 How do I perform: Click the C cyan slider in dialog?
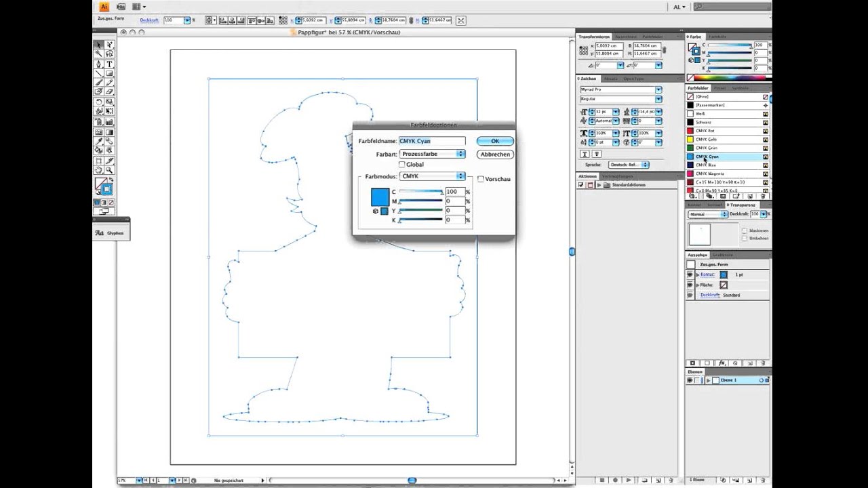(420, 192)
